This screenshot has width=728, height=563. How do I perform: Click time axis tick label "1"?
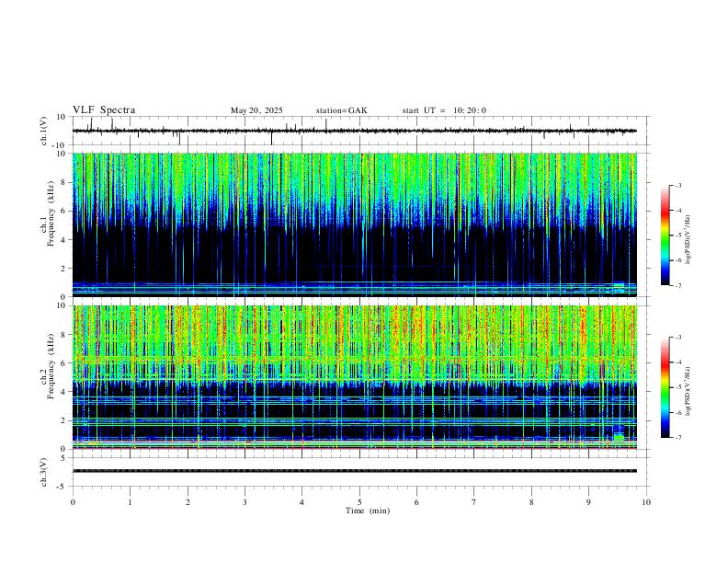130,502
